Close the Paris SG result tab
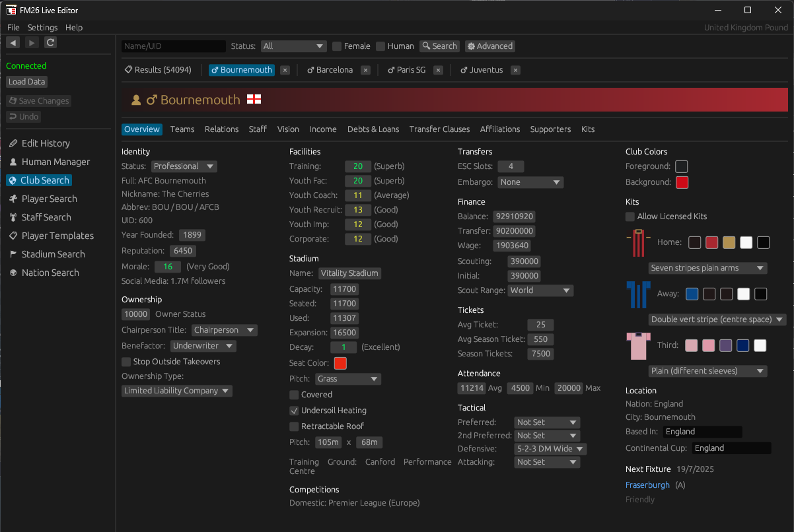Screen dimensions: 794x532 point(438,70)
